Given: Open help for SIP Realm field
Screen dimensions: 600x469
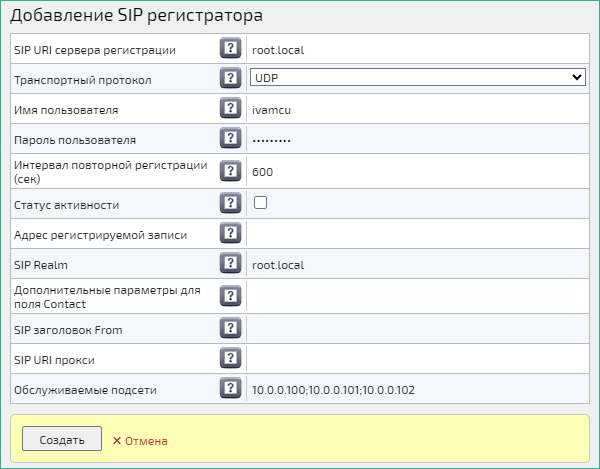Looking at the screenshot, I should click(x=230, y=264).
